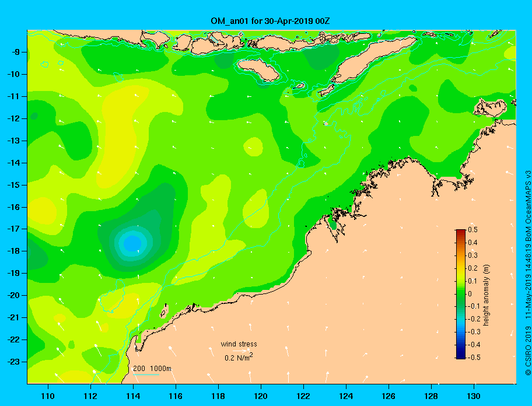Click longitude axis label "124"
The image size is (532, 406).
coord(346,396)
